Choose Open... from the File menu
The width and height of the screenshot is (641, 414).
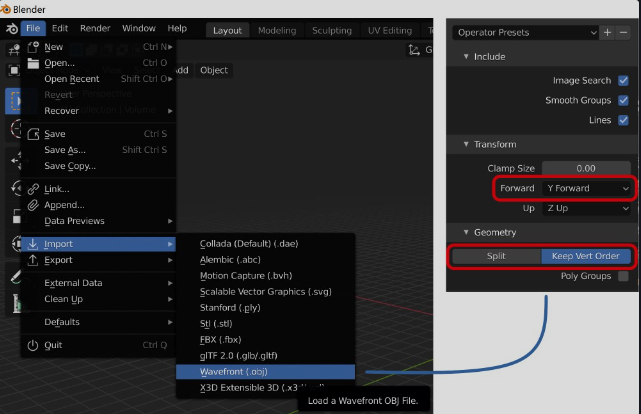(99, 63)
